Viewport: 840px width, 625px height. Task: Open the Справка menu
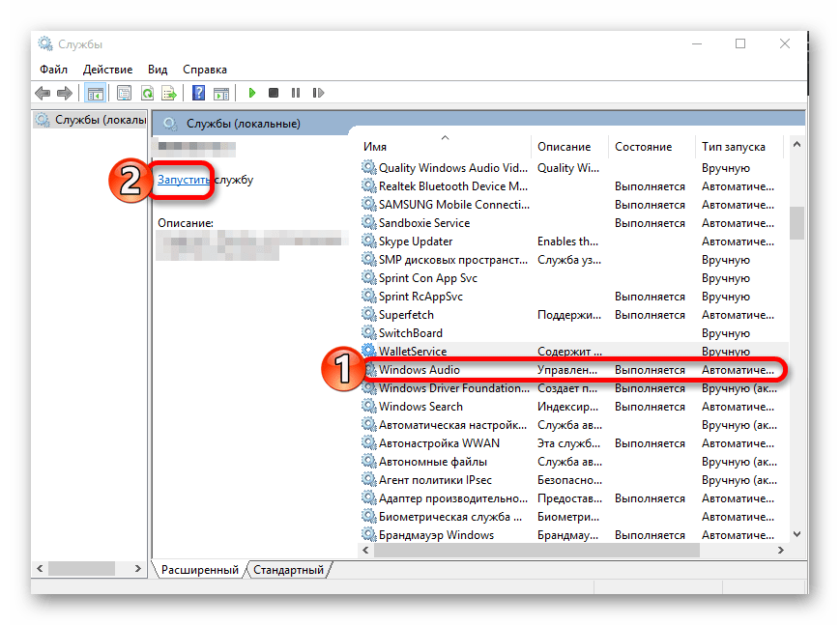pyautogui.click(x=205, y=70)
